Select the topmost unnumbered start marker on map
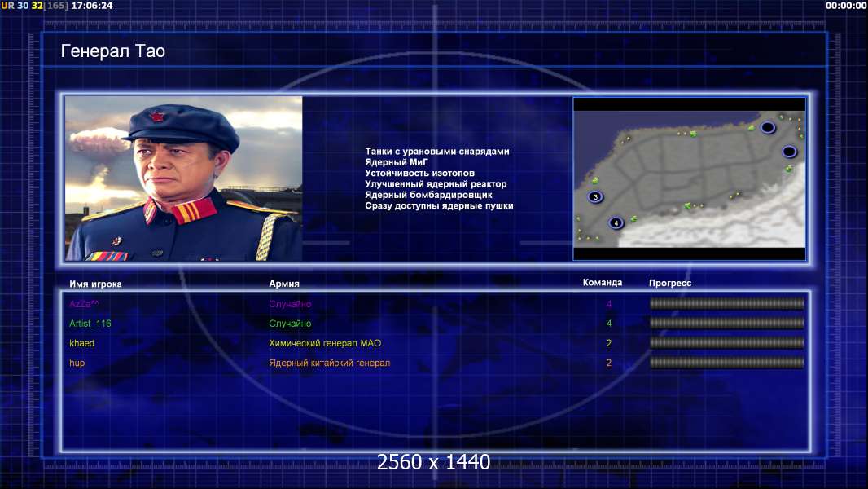The height and width of the screenshot is (489, 868). click(x=767, y=128)
